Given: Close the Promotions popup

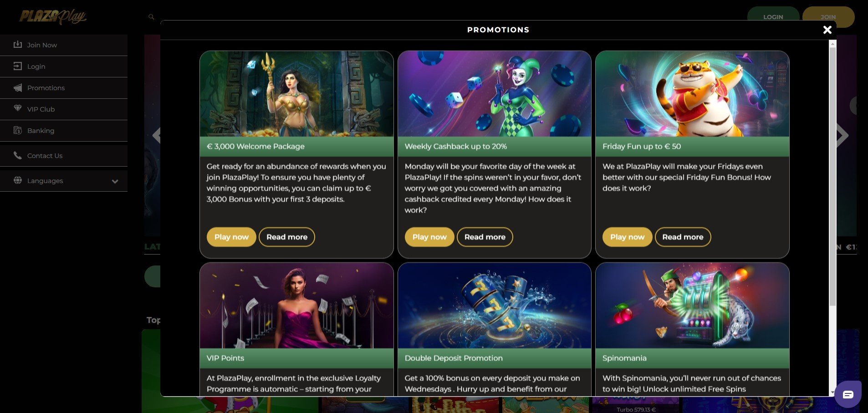Looking at the screenshot, I should [x=827, y=30].
